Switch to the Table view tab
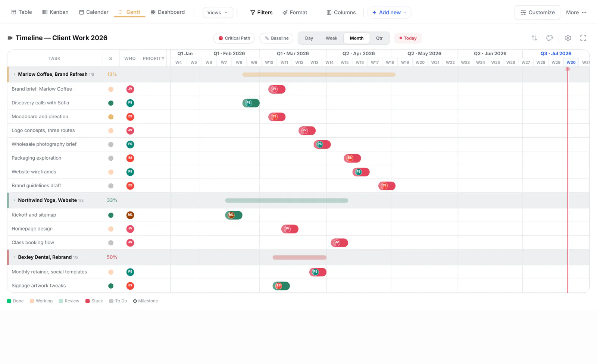This screenshot has width=597, height=364. [22, 12]
